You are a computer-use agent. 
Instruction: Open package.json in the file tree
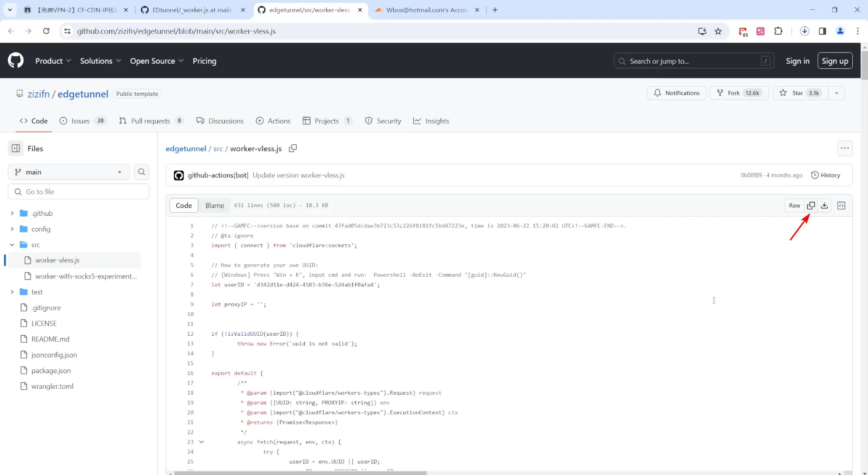tap(51, 371)
